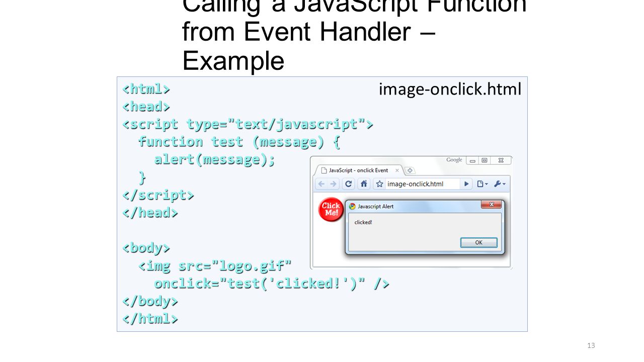Click the <head> opening tag line
The image size is (644, 362).
point(147,107)
